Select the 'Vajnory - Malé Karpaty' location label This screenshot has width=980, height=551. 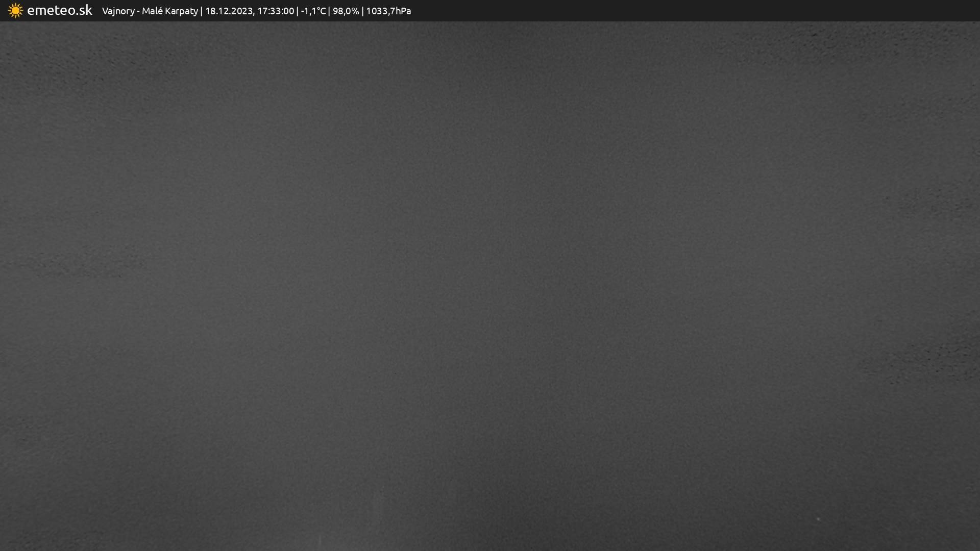point(150,11)
